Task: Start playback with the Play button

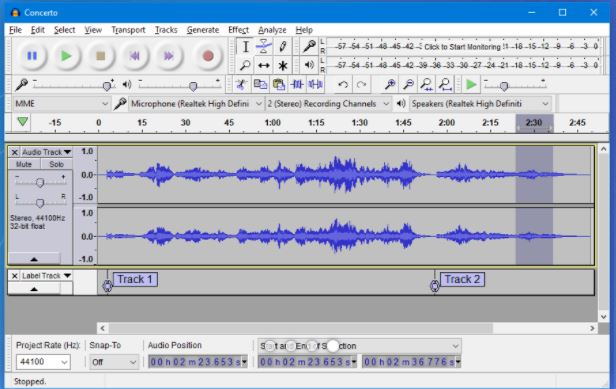Action: point(66,56)
